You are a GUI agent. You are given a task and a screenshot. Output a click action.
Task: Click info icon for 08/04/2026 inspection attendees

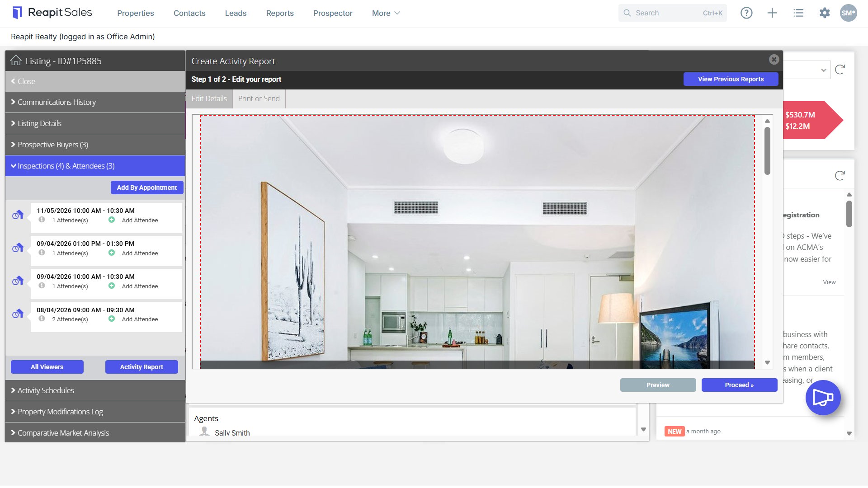tap(42, 319)
